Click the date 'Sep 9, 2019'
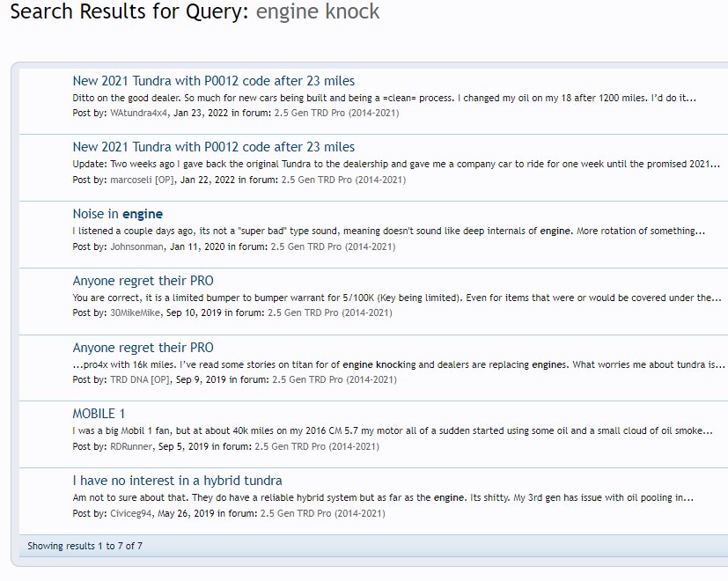 (201, 379)
